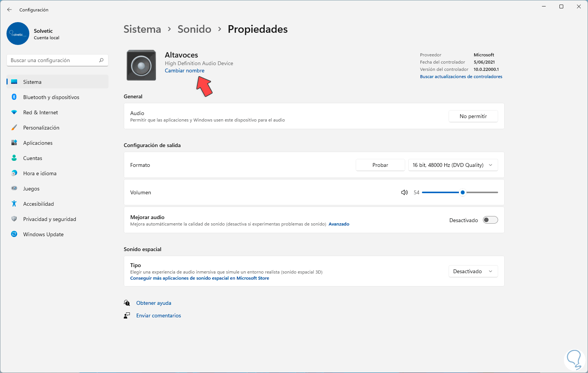This screenshot has width=588, height=373.
Task: Click the Bluetooth y dispositivos icon
Action: point(14,97)
